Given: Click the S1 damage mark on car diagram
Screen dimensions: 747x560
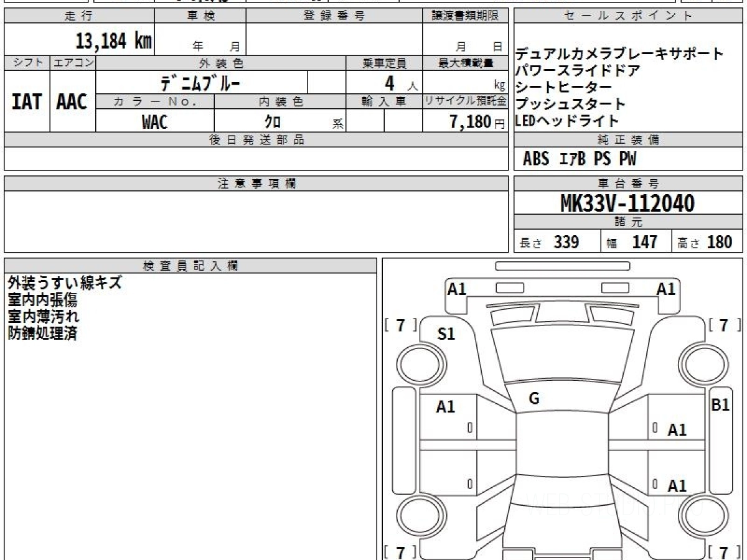Looking at the screenshot, I should click(x=446, y=334).
